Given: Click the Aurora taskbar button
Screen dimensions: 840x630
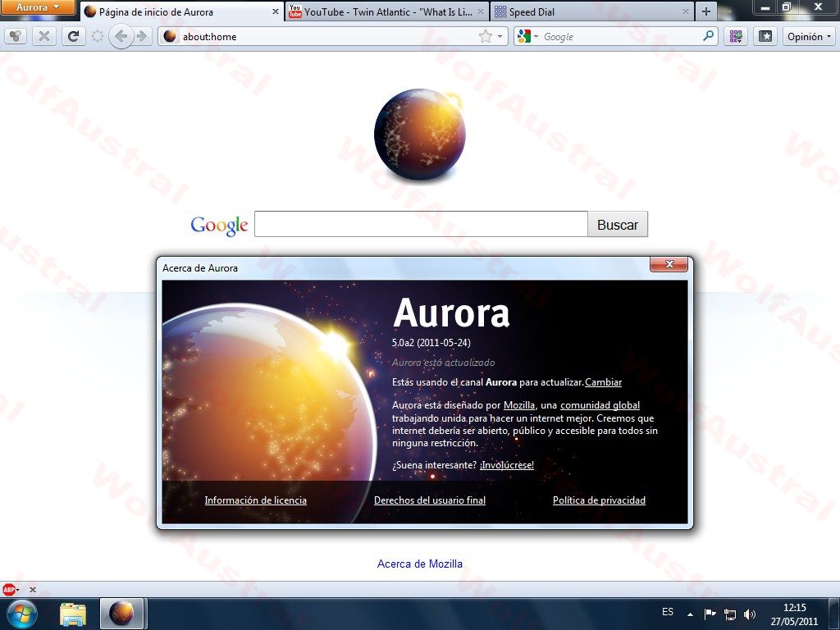Looking at the screenshot, I should point(121,614).
